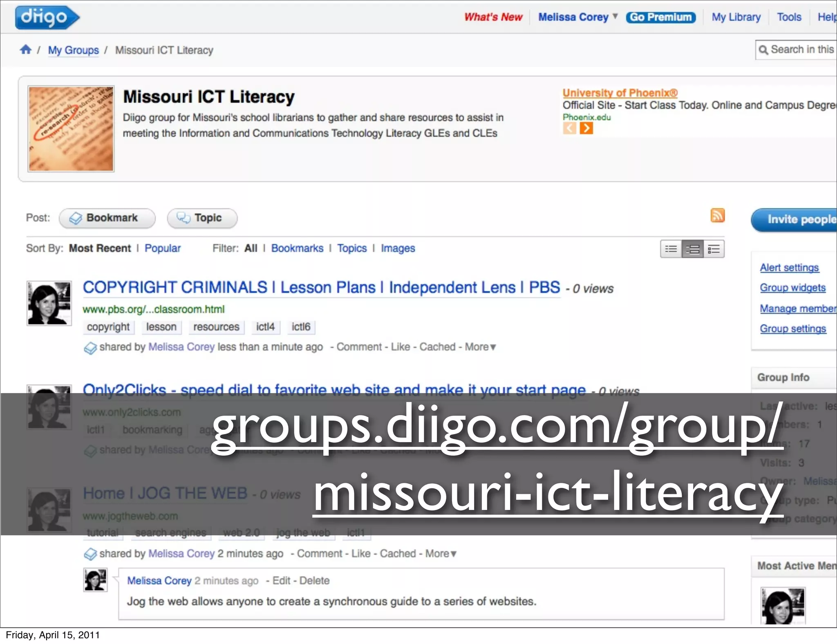Click the copyright tag
837x644 pixels.
[108, 327]
